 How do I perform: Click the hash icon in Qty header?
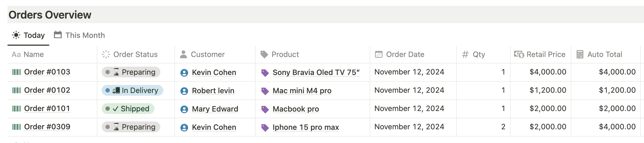point(465,55)
